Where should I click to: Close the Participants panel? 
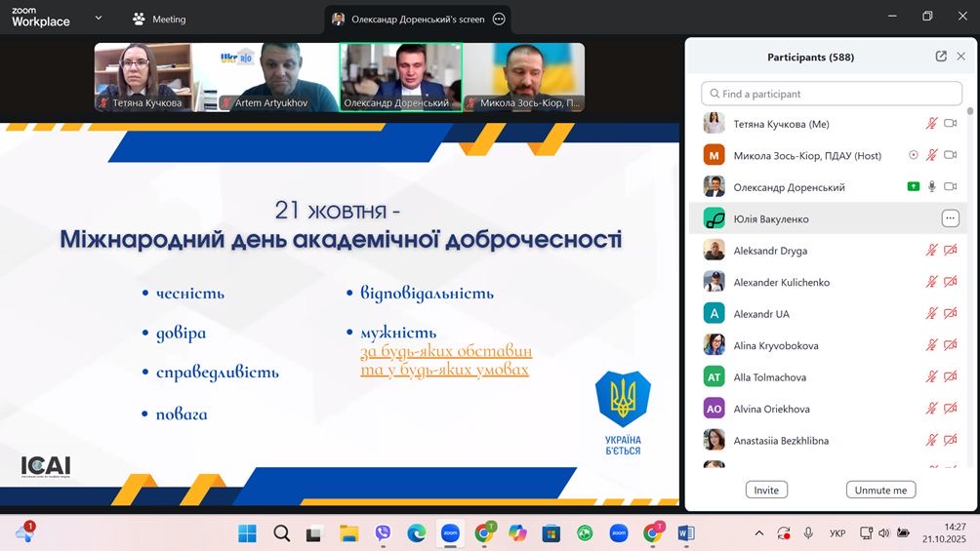point(961,57)
